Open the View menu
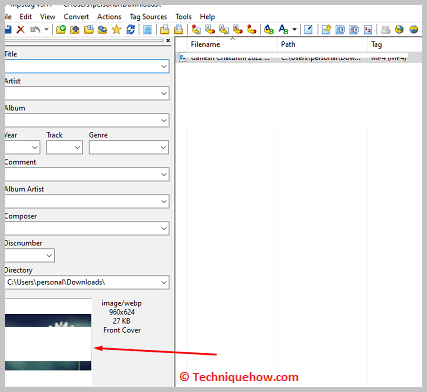The image size is (427, 392). click(x=48, y=17)
